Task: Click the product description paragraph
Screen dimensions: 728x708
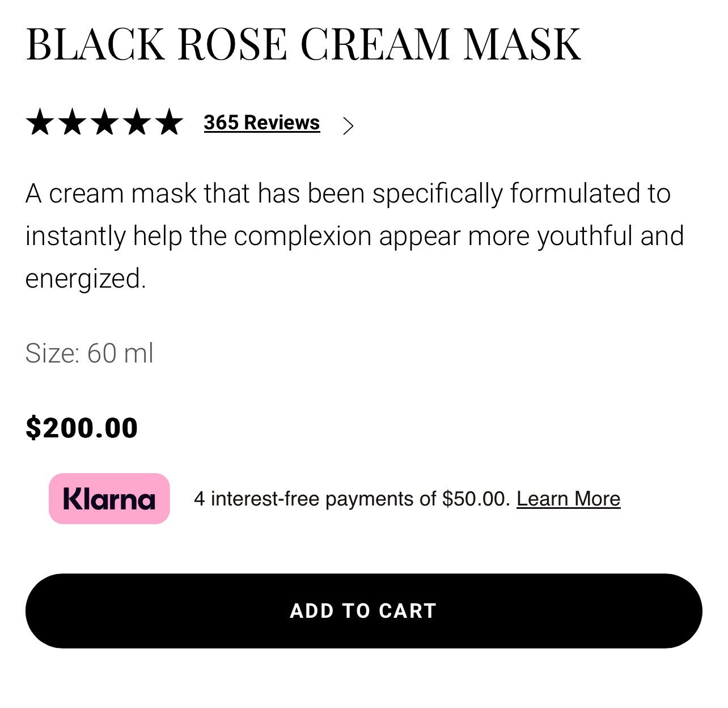Action: 355,236
